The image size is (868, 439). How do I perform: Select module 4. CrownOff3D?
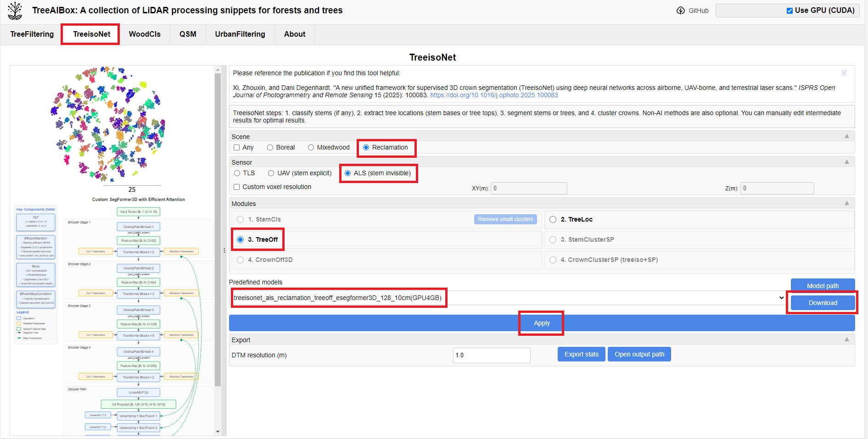pos(240,260)
